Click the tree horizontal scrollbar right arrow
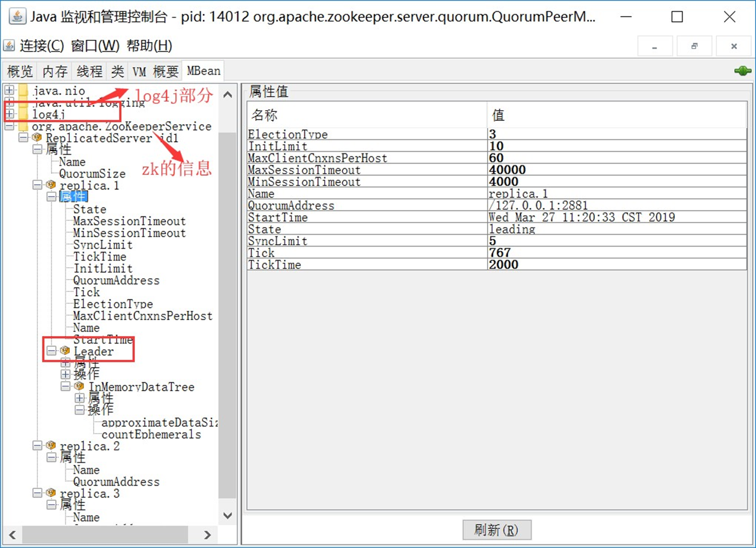 tap(207, 534)
